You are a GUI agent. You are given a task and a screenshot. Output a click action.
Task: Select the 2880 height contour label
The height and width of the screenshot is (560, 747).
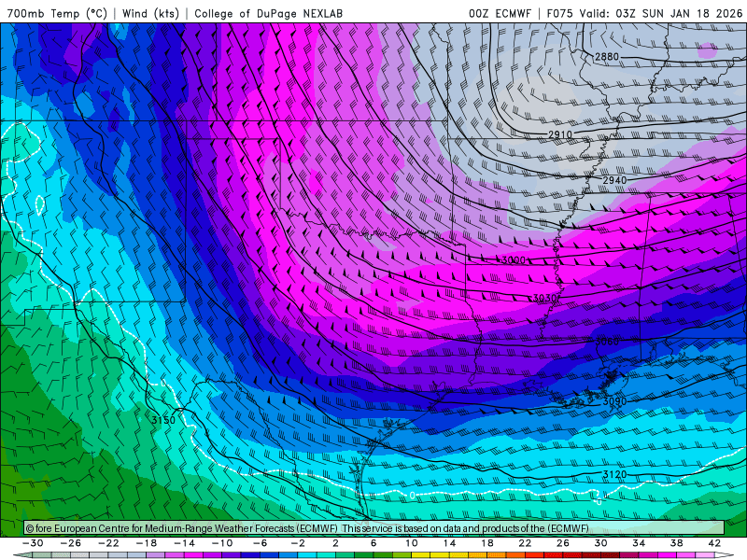607,57
